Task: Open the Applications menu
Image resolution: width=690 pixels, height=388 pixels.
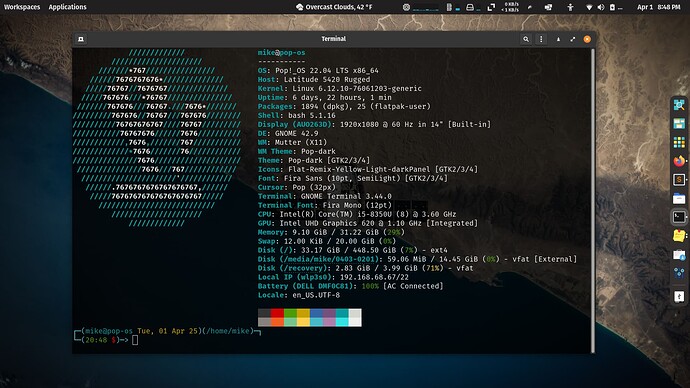Action: [67, 7]
